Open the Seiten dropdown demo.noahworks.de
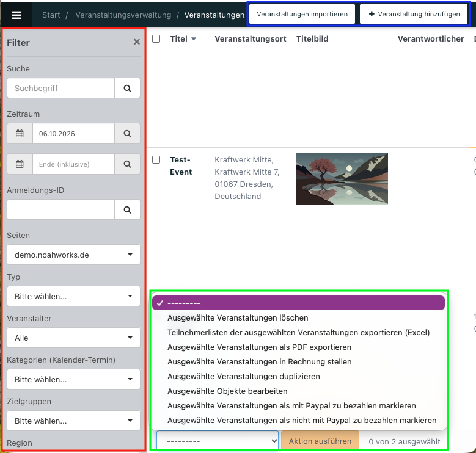This screenshot has width=476, height=453. tap(73, 255)
